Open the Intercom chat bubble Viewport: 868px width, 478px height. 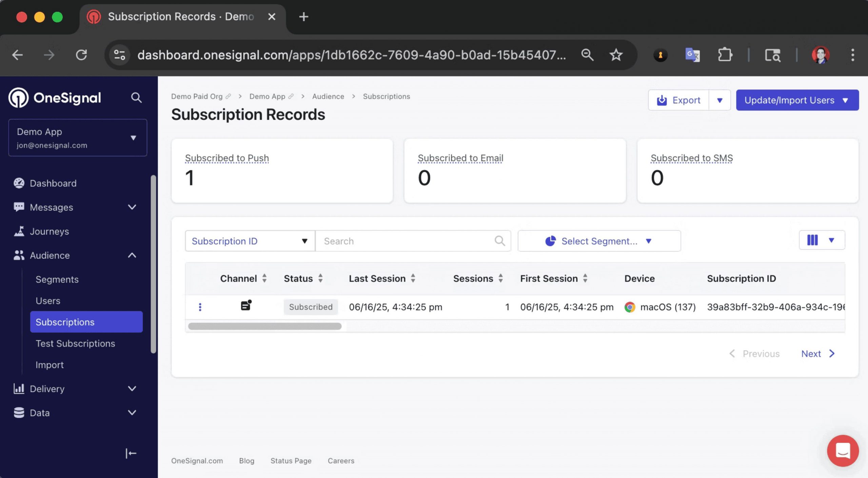pyautogui.click(x=843, y=451)
